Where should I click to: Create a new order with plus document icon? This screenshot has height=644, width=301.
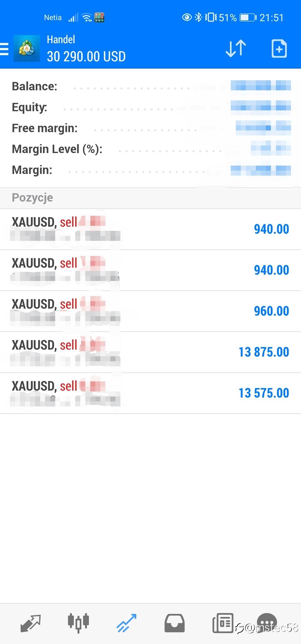coord(279,49)
